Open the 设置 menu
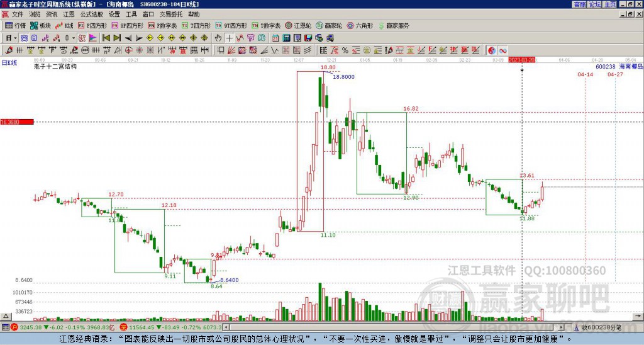The width and height of the screenshot is (644, 345). tap(114, 14)
